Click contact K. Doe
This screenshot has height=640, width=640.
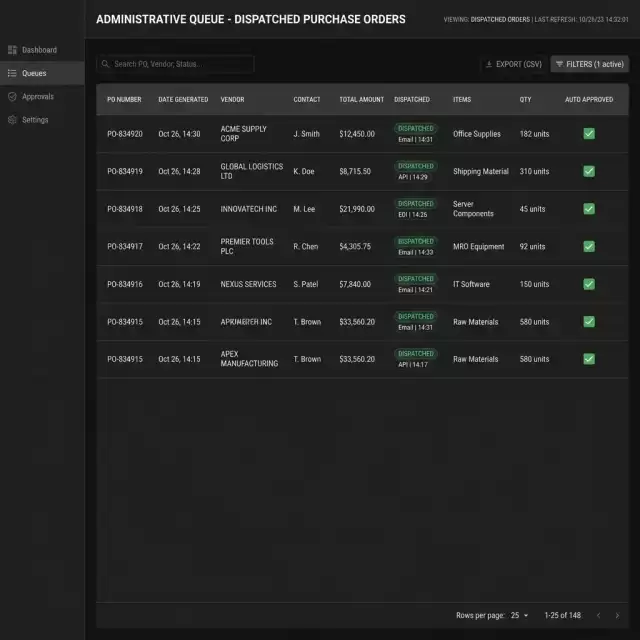[304, 171]
